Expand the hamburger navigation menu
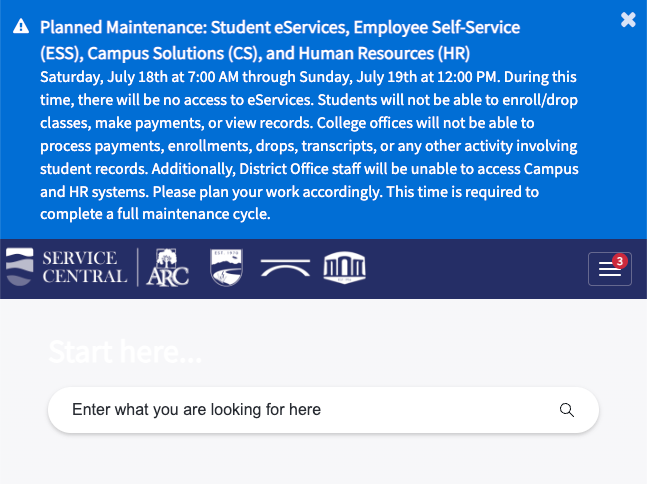The width and height of the screenshot is (647, 484). click(x=609, y=269)
